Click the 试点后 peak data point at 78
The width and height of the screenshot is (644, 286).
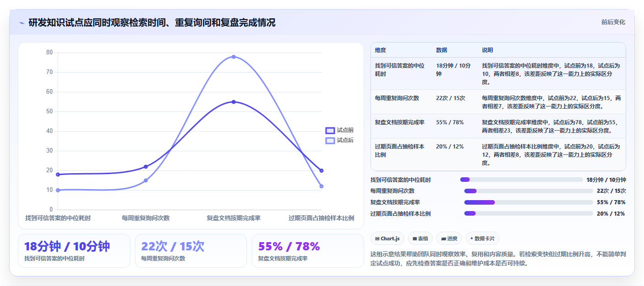coord(233,57)
